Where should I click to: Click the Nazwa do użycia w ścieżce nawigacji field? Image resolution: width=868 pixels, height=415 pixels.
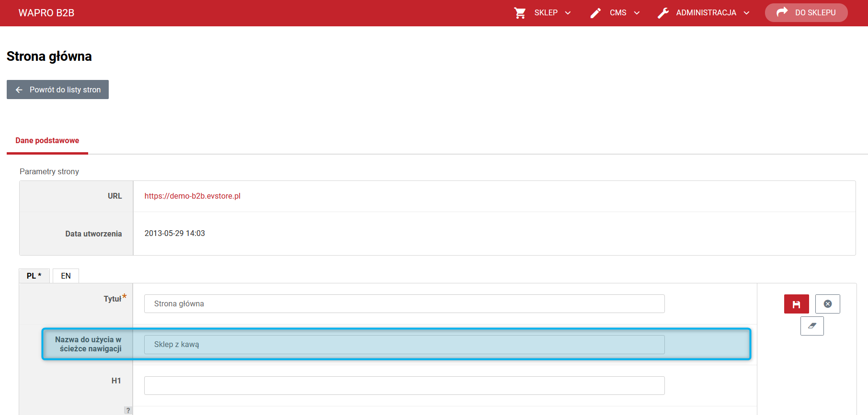pyautogui.click(x=404, y=345)
